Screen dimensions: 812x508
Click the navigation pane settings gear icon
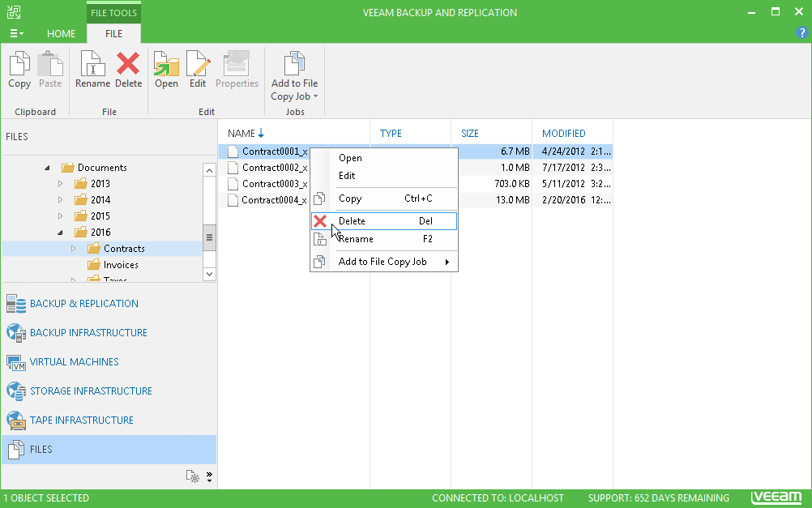(193, 476)
